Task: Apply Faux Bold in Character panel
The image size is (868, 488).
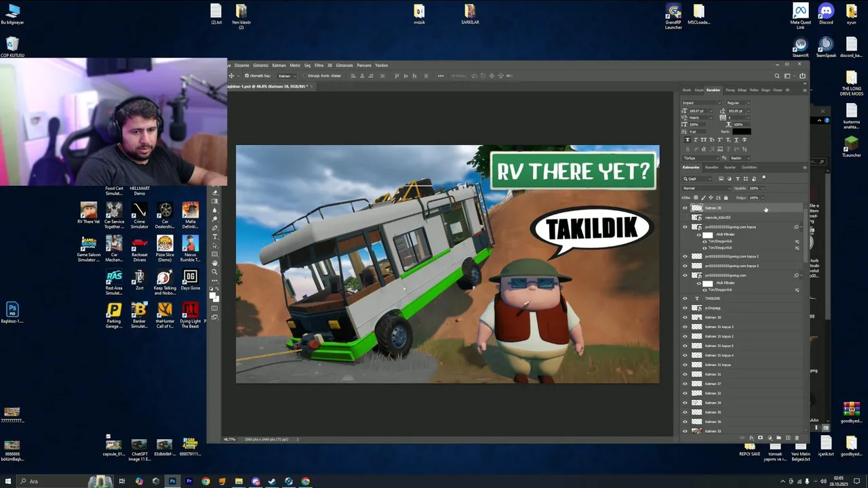Action: click(688, 140)
